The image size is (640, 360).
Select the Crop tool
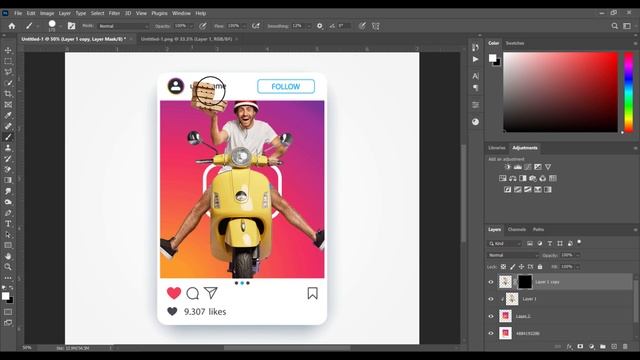coord(8,94)
